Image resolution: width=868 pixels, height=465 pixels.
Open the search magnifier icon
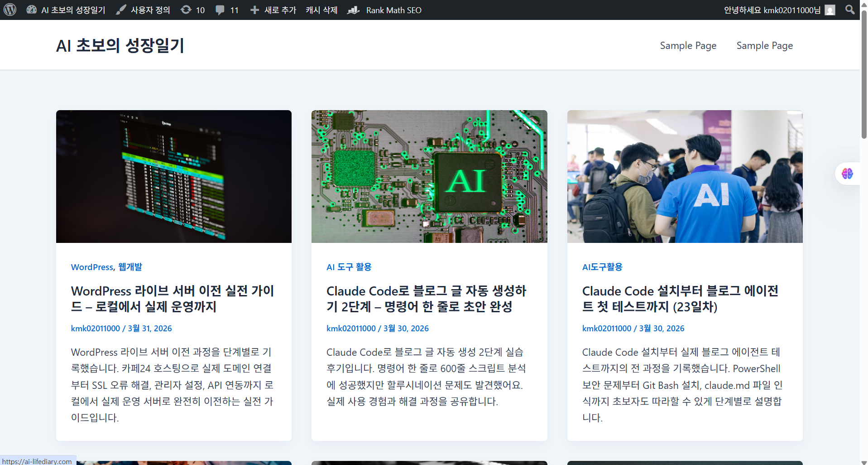point(850,10)
